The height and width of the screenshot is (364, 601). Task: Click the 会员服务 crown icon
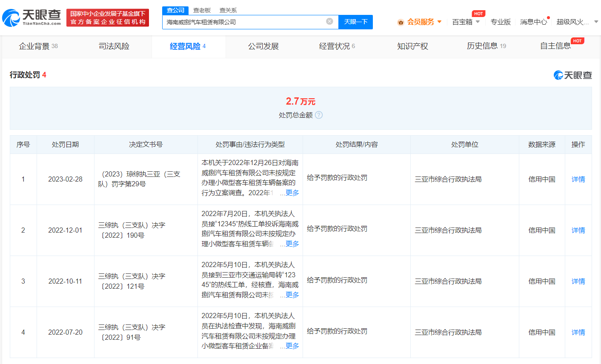[x=400, y=22]
